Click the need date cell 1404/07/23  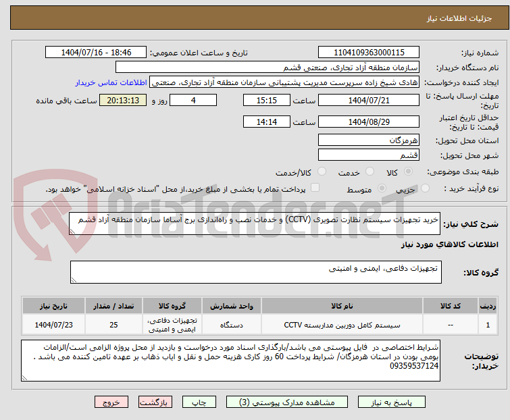(x=53, y=325)
